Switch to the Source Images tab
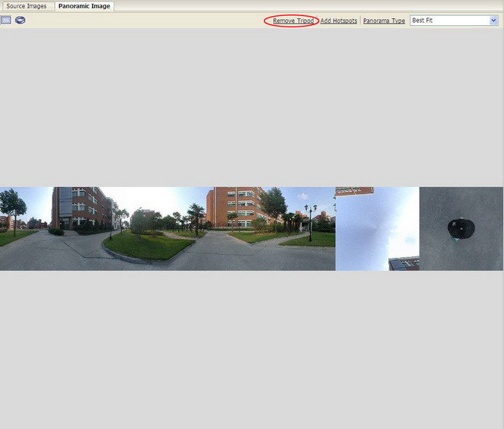Viewport: 504px width, 429px height. click(27, 6)
